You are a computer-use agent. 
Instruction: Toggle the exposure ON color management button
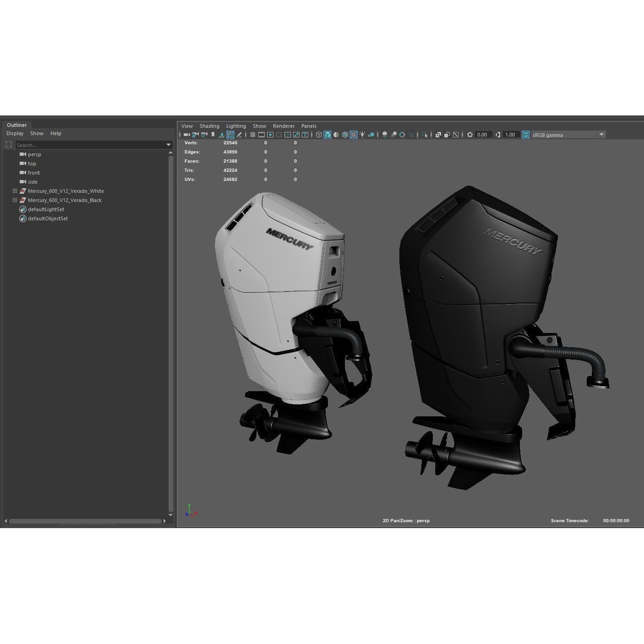pyautogui.click(x=526, y=135)
